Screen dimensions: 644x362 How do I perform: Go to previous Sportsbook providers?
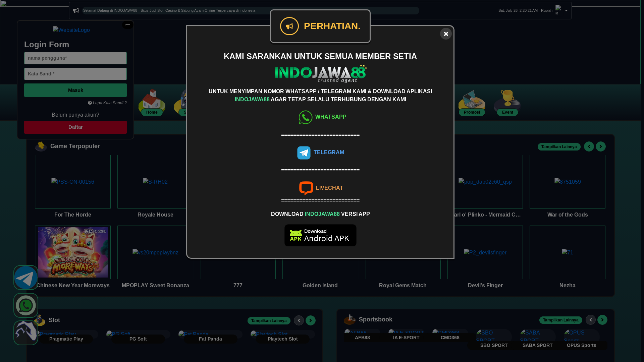point(591,320)
